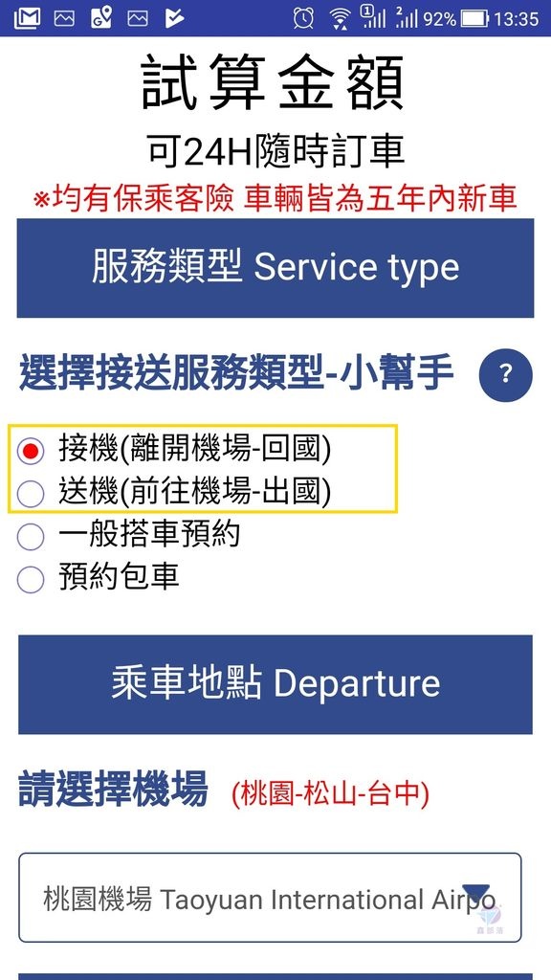The height and width of the screenshot is (980, 551).
Task: Tap the SIM 1 signal strength icon
Action: (374, 17)
